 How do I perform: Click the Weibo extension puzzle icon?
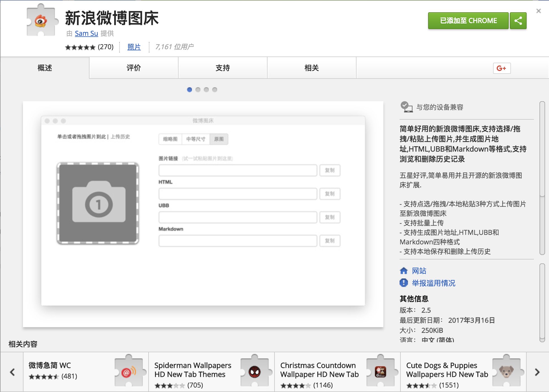coord(41,21)
